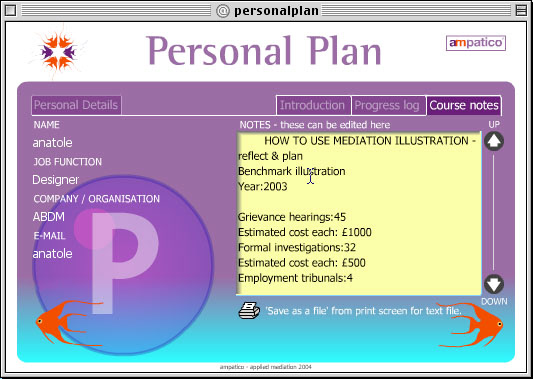
Task: Open the Progress log tab
Action: [x=388, y=105]
